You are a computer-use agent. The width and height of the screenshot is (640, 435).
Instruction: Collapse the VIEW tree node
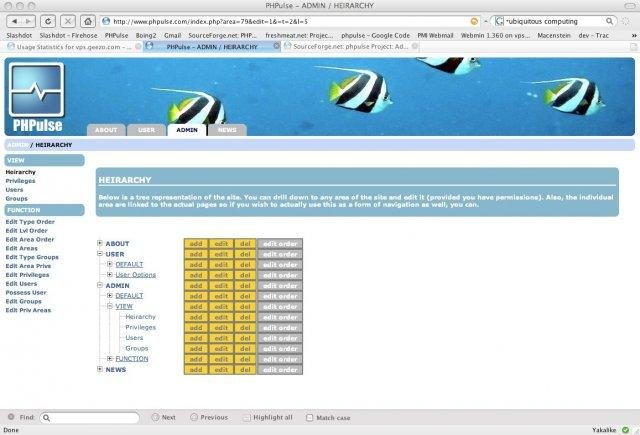point(109,306)
